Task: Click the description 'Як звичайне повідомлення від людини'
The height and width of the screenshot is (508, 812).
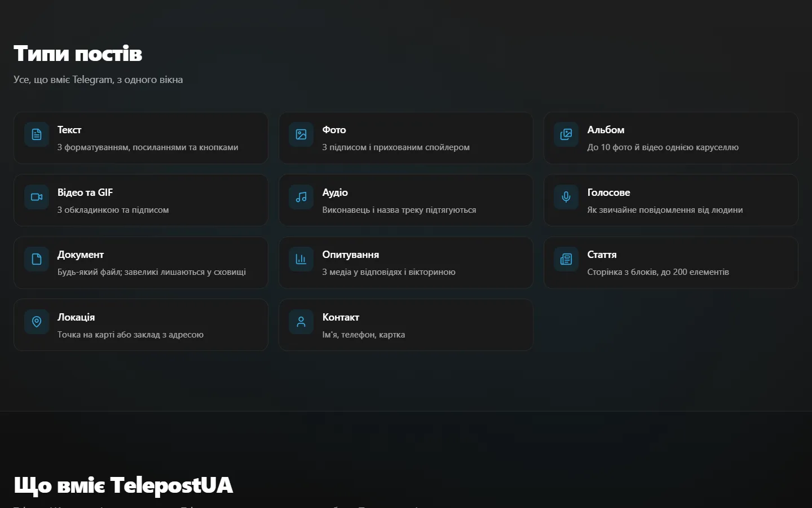Action: [665, 210]
